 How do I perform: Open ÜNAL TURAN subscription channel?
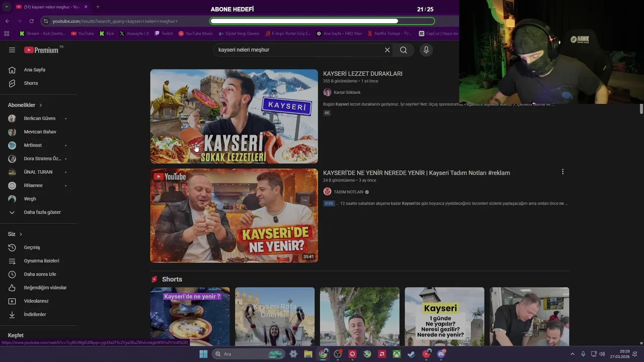click(x=38, y=172)
